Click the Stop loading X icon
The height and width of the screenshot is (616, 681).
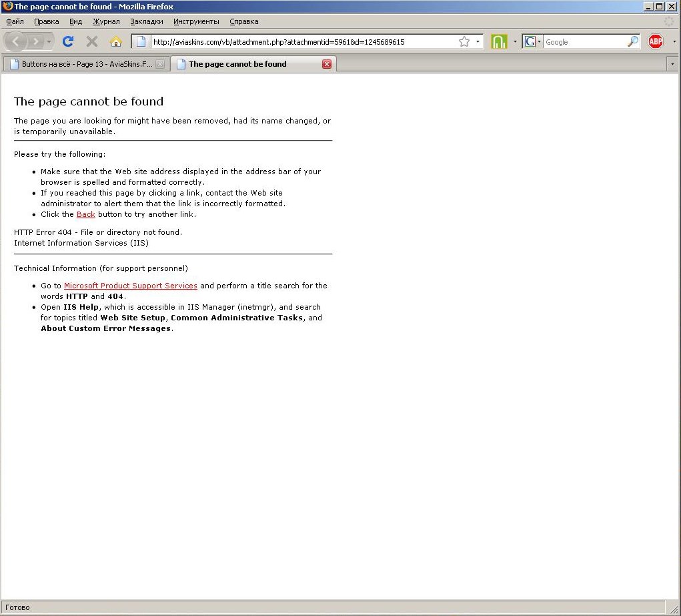91,42
